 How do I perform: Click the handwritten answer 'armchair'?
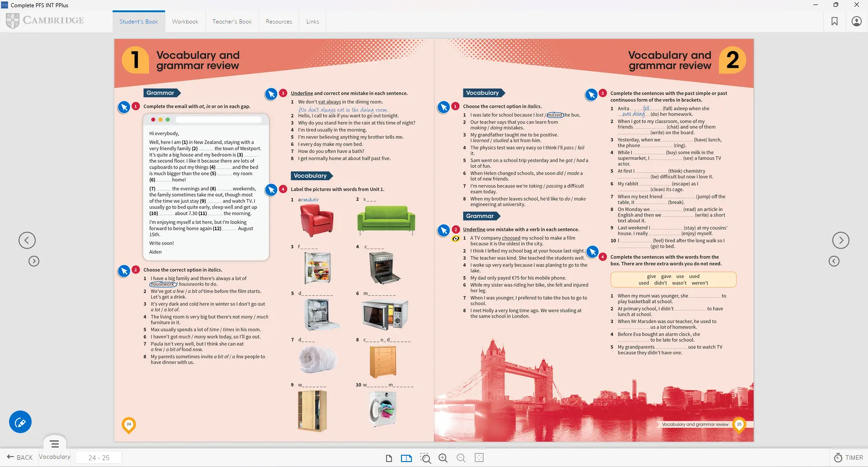pos(308,199)
